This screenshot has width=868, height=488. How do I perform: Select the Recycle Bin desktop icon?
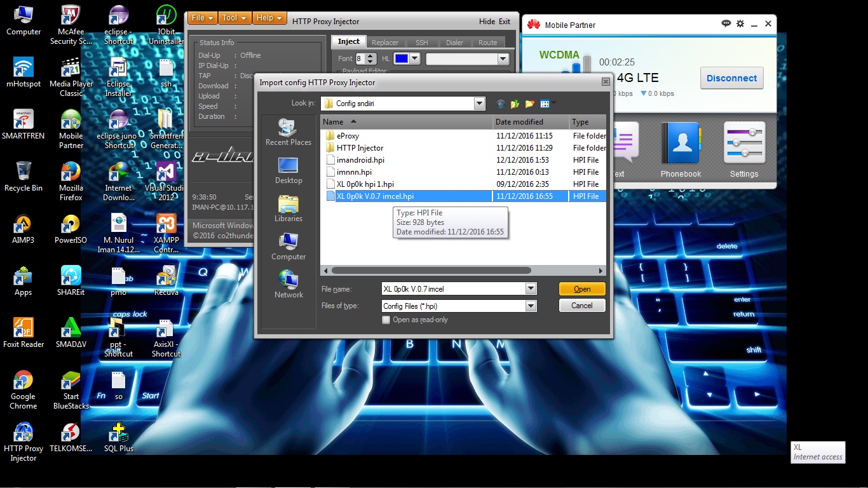click(24, 177)
